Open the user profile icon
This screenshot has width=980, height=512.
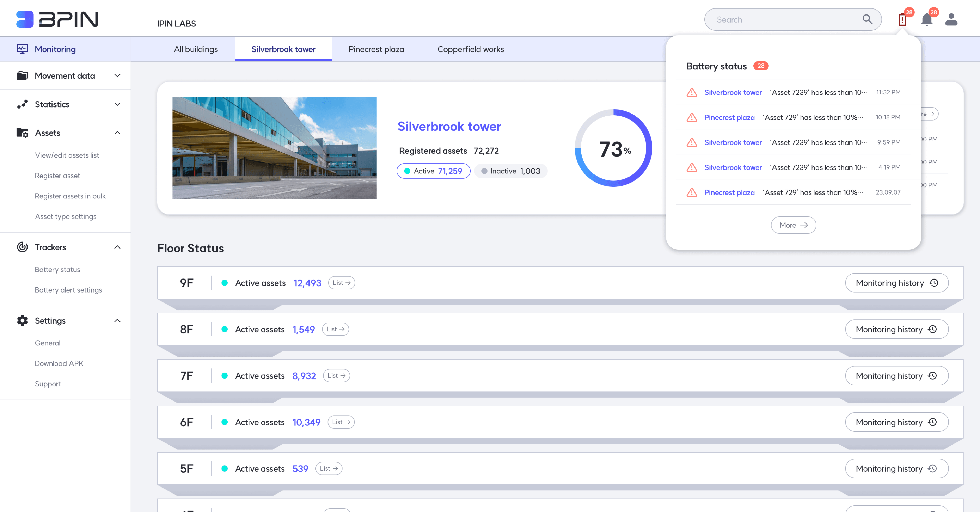coord(951,19)
